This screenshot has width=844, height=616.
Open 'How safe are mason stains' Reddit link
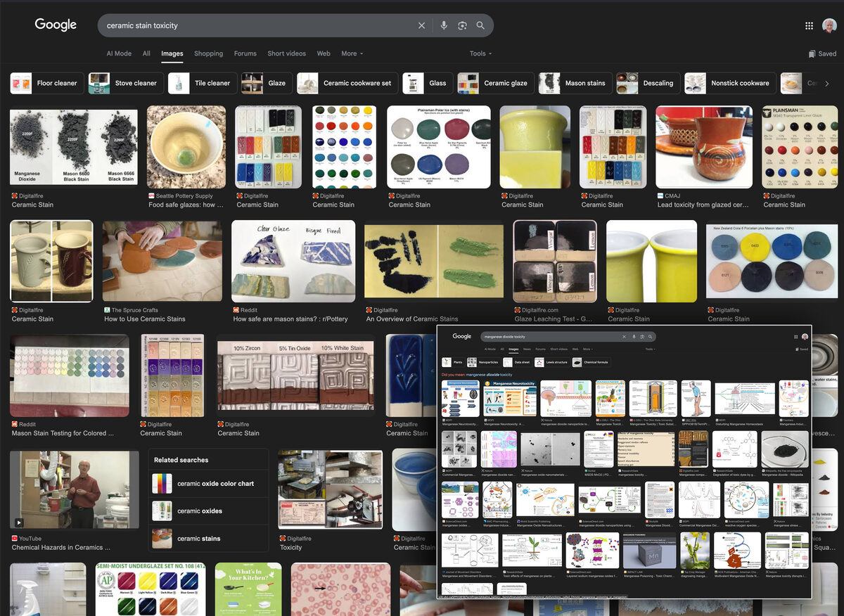pyautogui.click(x=290, y=319)
